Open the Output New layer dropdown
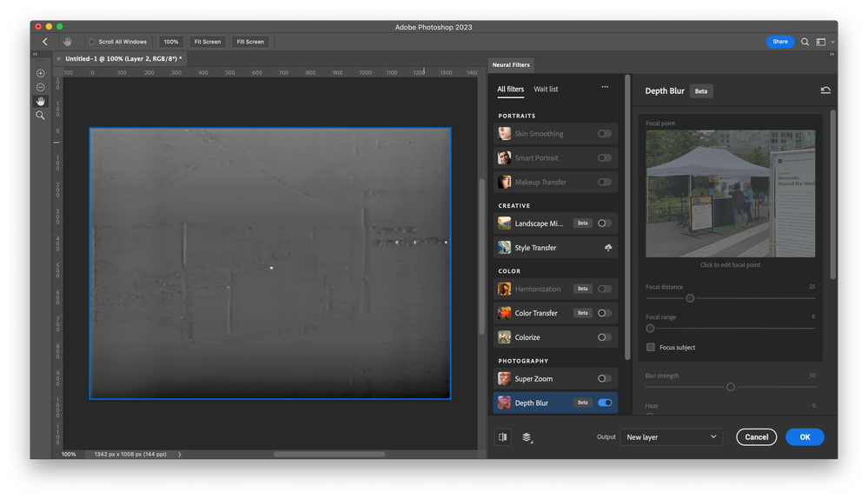Viewport: 868px width, 499px height. coord(672,437)
